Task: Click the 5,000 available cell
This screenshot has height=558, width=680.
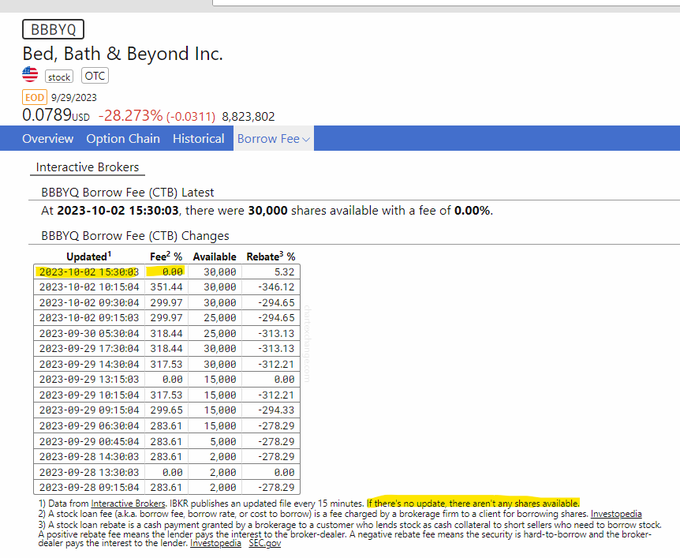Action: (215, 441)
